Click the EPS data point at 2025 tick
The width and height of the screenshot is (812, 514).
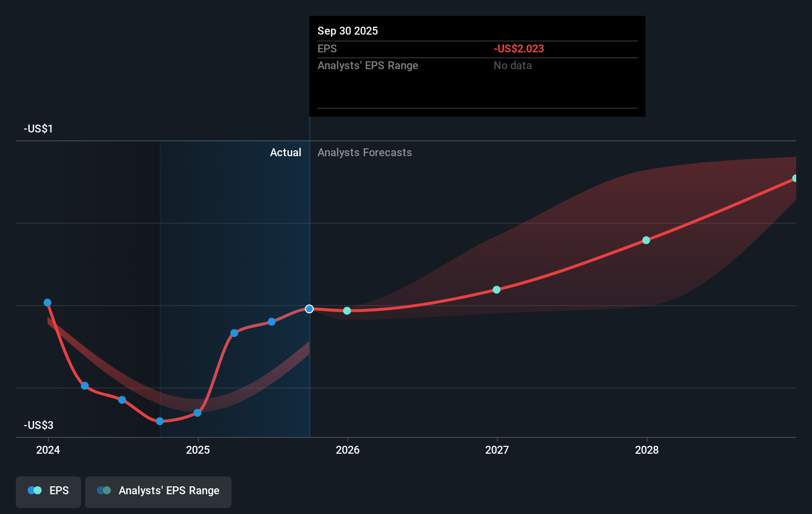[197, 413]
